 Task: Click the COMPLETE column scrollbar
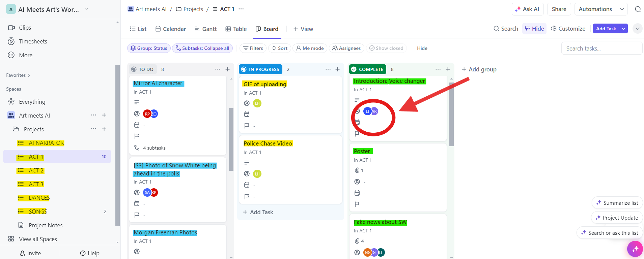pos(451,114)
